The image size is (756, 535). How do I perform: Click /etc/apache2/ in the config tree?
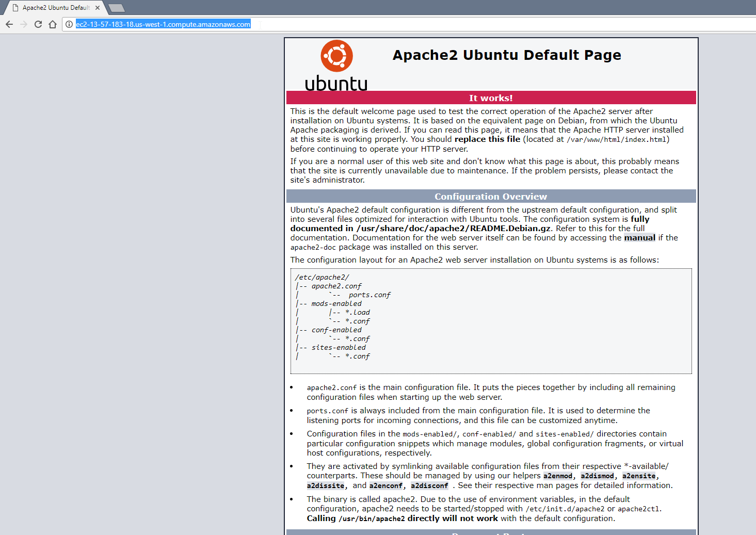click(x=322, y=278)
